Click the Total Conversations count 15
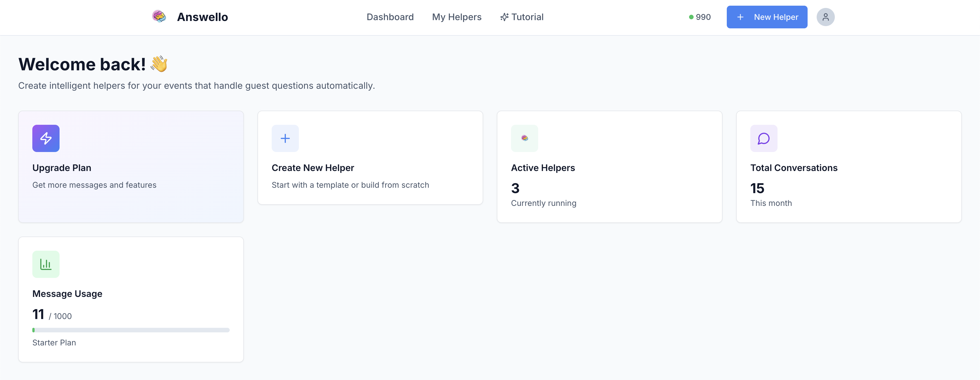This screenshot has height=380, width=980. coord(757,188)
